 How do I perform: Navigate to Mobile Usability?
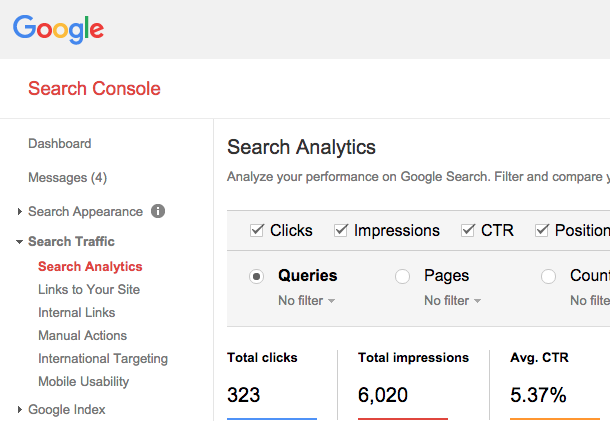point(84,382)
